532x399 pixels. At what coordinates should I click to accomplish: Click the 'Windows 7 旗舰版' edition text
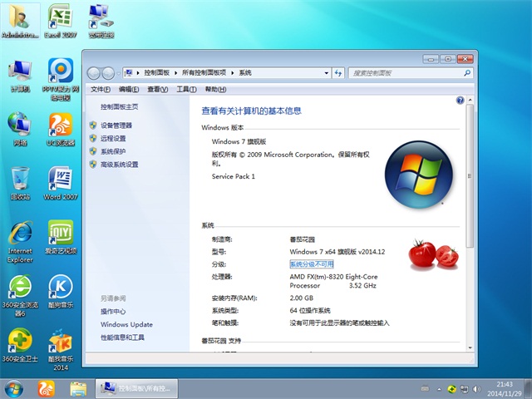coord(239,141)
